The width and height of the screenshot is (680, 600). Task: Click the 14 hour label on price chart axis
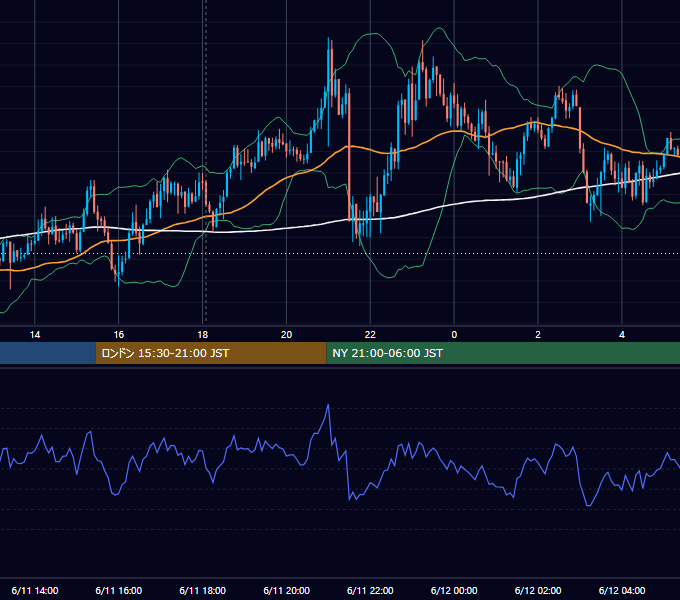35,335
